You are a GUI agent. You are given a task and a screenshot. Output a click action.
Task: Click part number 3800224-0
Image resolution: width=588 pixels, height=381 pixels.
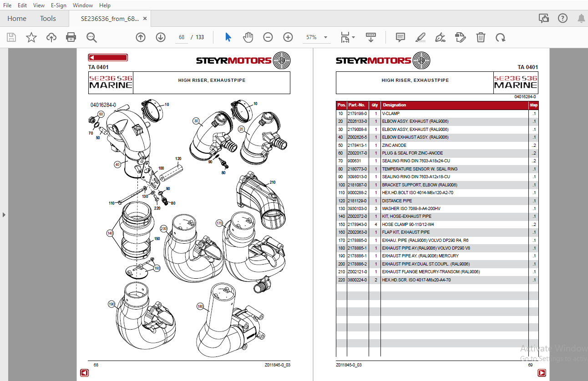[357, 280]
